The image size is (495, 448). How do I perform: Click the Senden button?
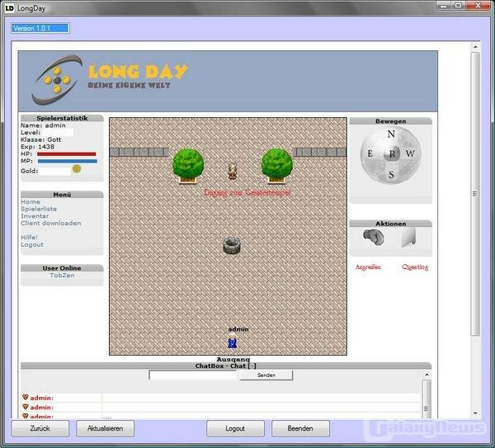pyautogui.click(x=266, y=375)
